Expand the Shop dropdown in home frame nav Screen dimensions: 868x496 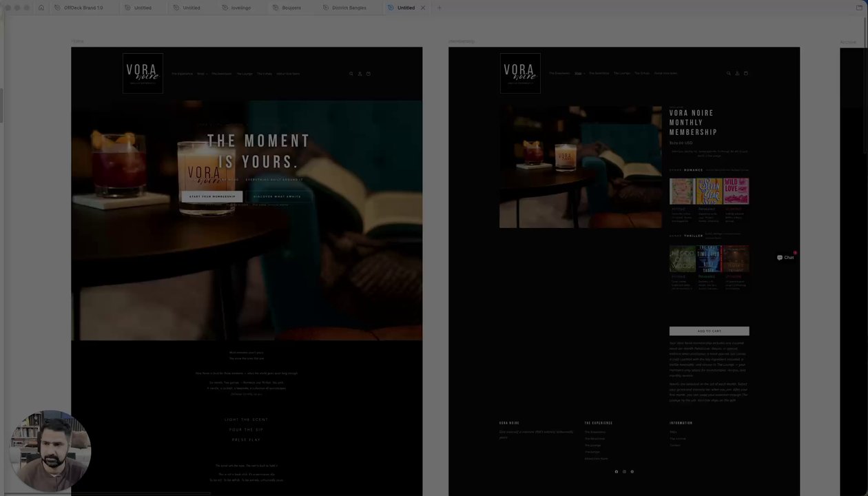202,74
